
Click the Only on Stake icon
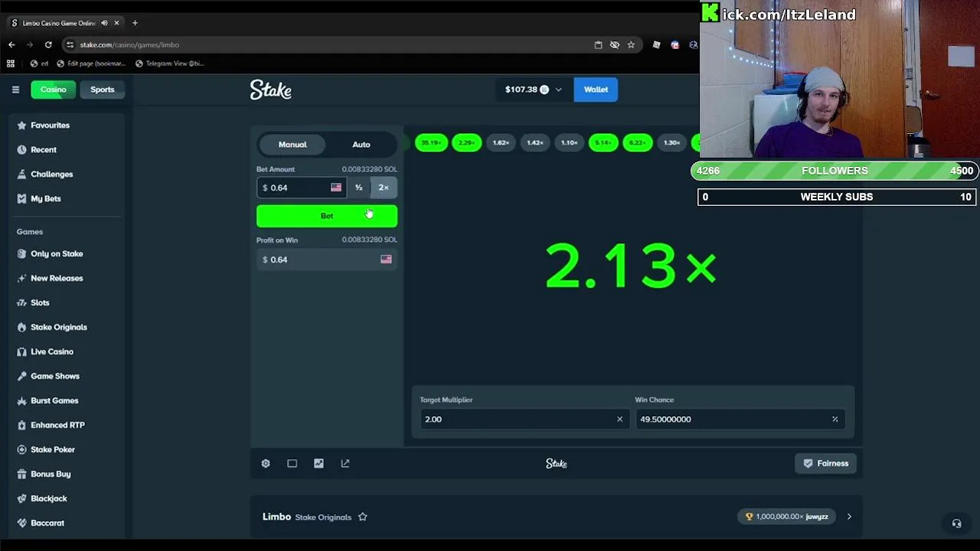point(21,253)
